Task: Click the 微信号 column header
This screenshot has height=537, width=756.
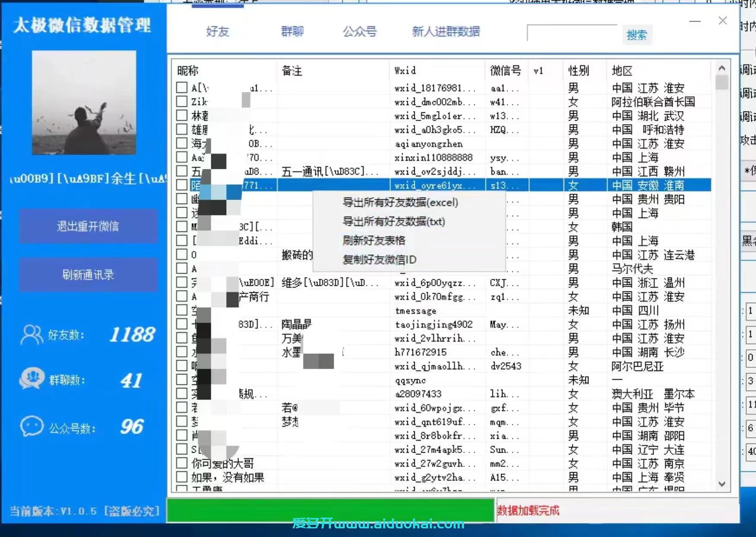Action: (x=505, y=70)
